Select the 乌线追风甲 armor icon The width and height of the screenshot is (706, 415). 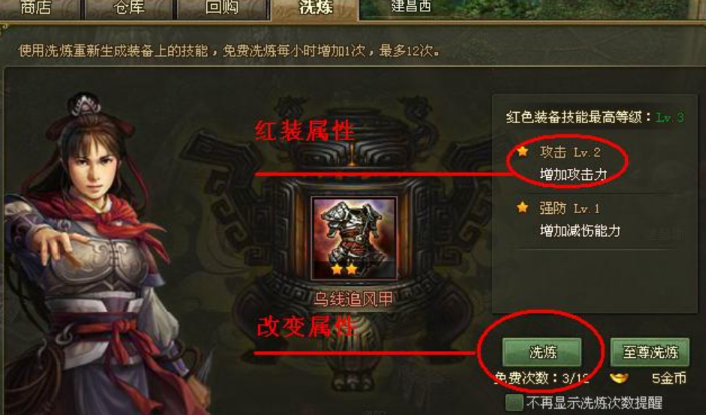(x=354, y=238)
